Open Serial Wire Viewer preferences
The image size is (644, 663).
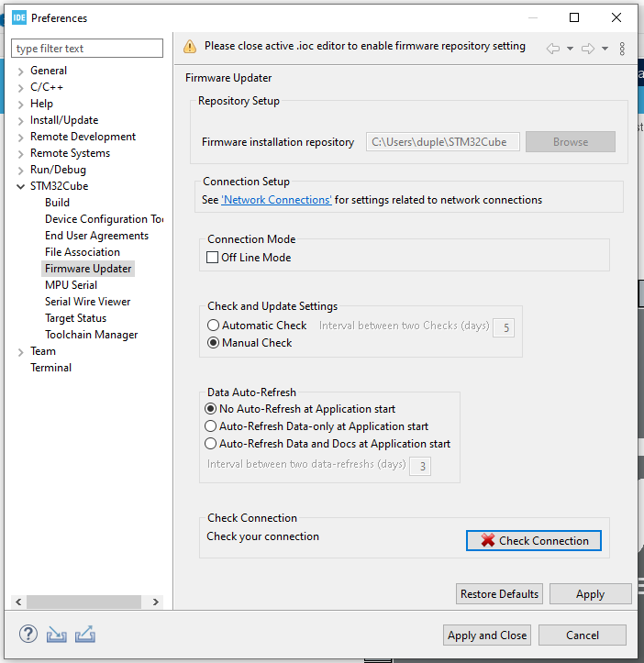pyautogui.click(x=87, y=302)
